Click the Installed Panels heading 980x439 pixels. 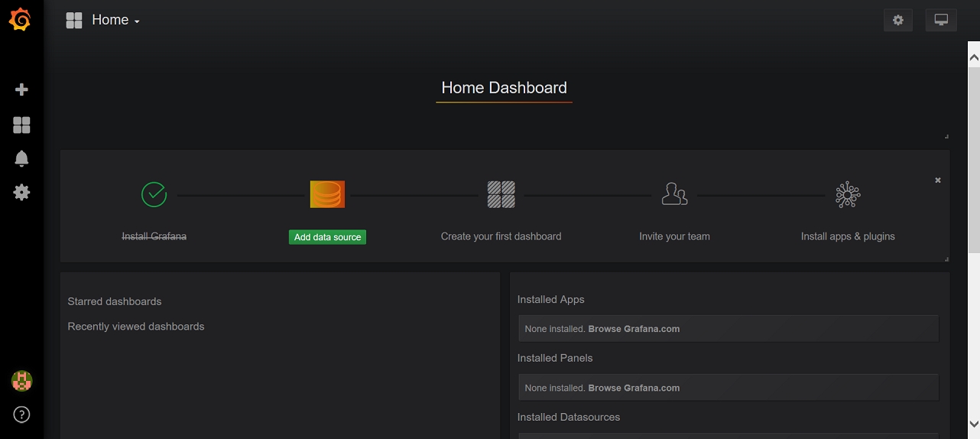(555, 358)
